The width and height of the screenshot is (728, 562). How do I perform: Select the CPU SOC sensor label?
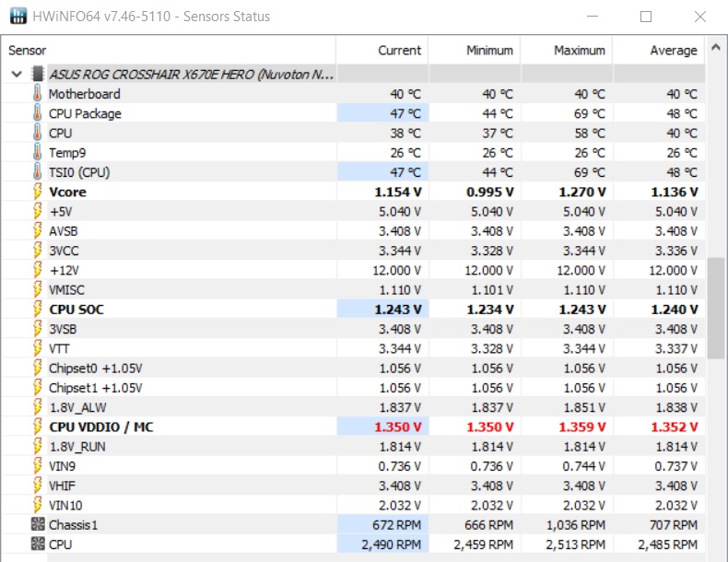point(76,309)
